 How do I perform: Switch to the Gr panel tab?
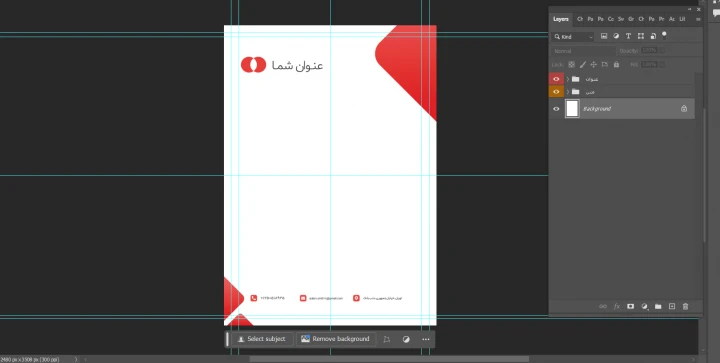631,19
